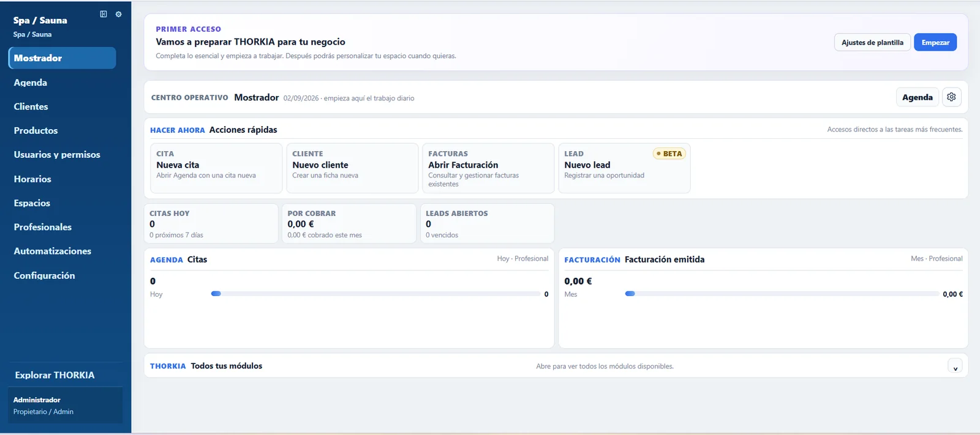Image resolution: width=980 pixels, height=435 pixels.
Task: Click the Ajustes de plantilla button
Action: point(872,42)
